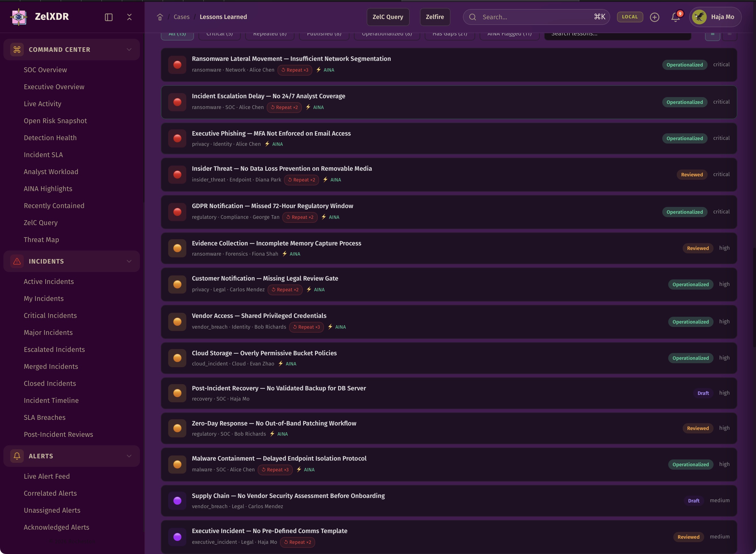Toggle the LOCAL environment badge
The image size is (756, 554).
pos(629,17)
